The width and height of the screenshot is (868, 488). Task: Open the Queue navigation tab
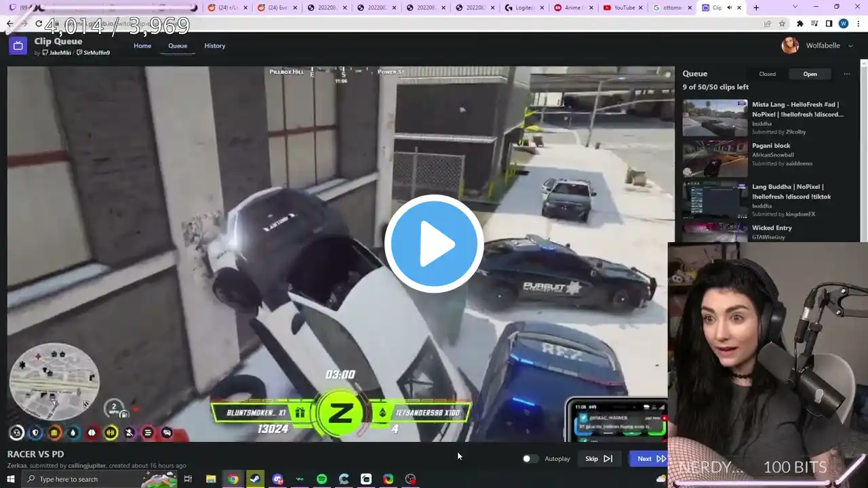pos(178,45)
